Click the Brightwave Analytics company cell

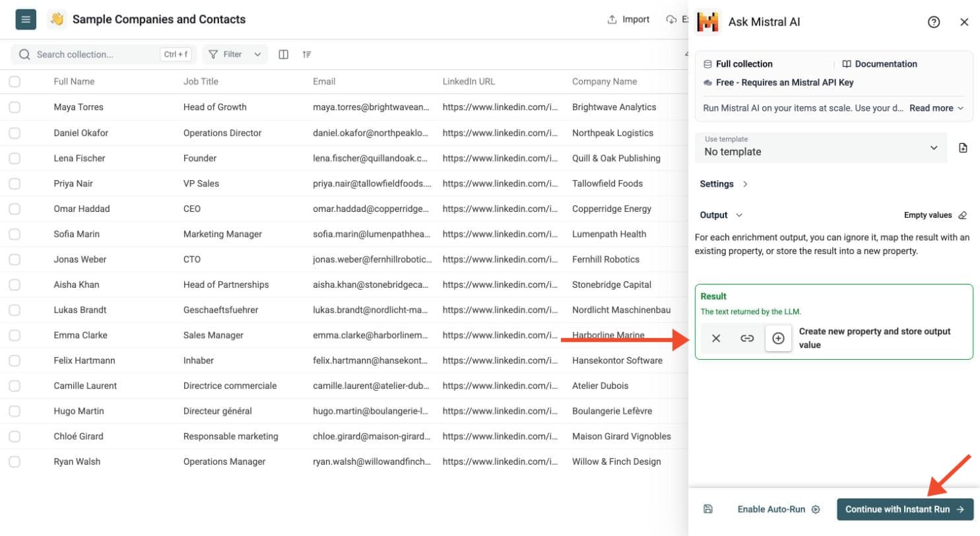click(614, 107)
